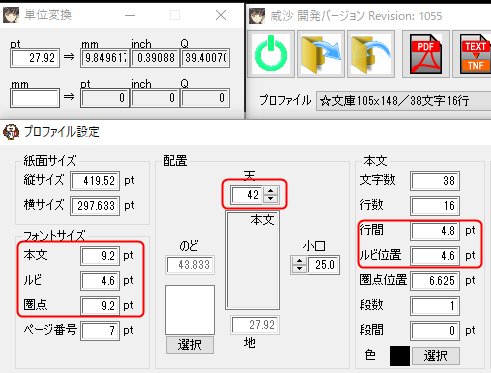
Task: Click the 行数 field showing 16
Action: (435, 206)
